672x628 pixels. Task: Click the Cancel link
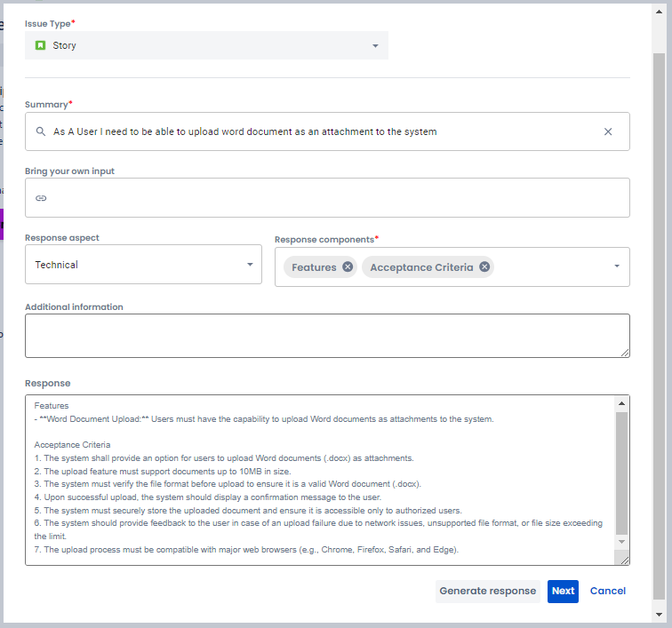point(608,592)
